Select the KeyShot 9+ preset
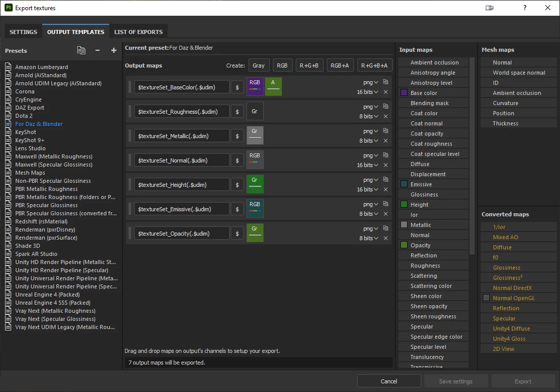The height and width of the screenshot is (392, 560). coord(29,140)
